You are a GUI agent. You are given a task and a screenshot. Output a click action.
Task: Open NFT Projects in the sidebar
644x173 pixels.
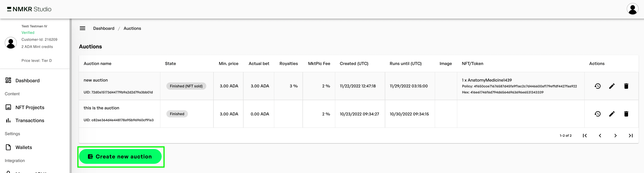pos(30,108)
